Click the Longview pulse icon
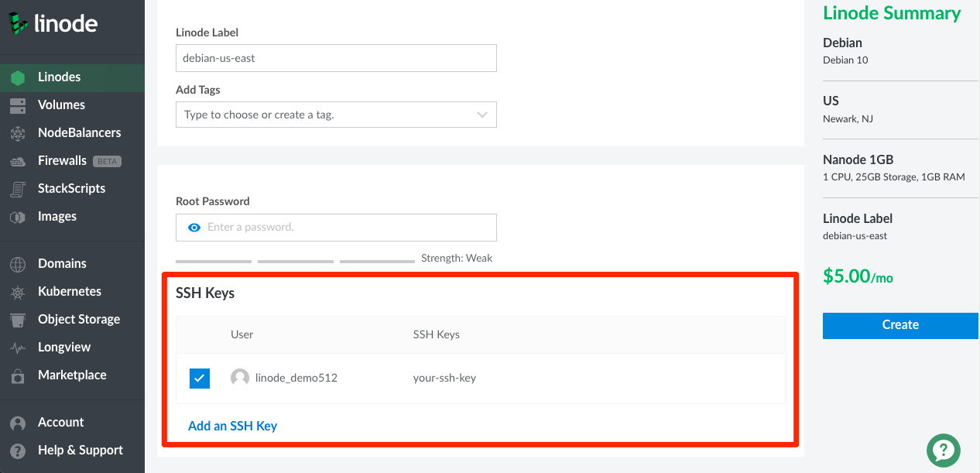Screen dimensions: 980x473 tap(18, 348)
